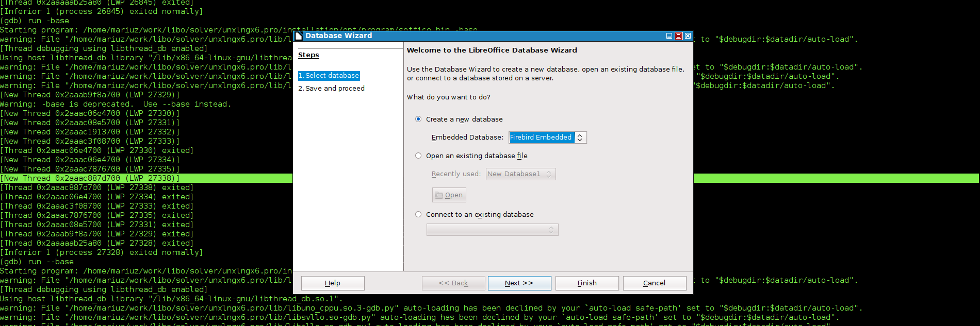Image resolution: width=980 pixels, height=326 pixels.
Task: Select 'Open an existing database file' option
Action: click(418, 156)
